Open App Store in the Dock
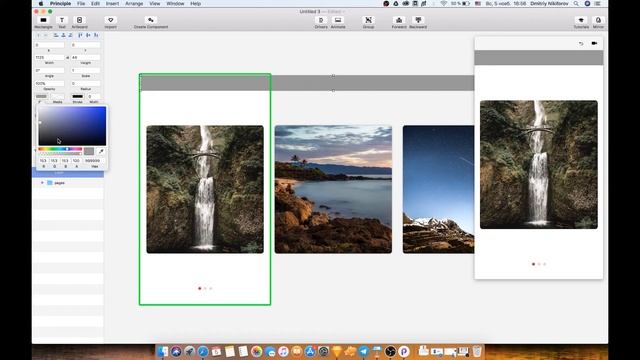The image size is (640, 360). pos(310,351)
